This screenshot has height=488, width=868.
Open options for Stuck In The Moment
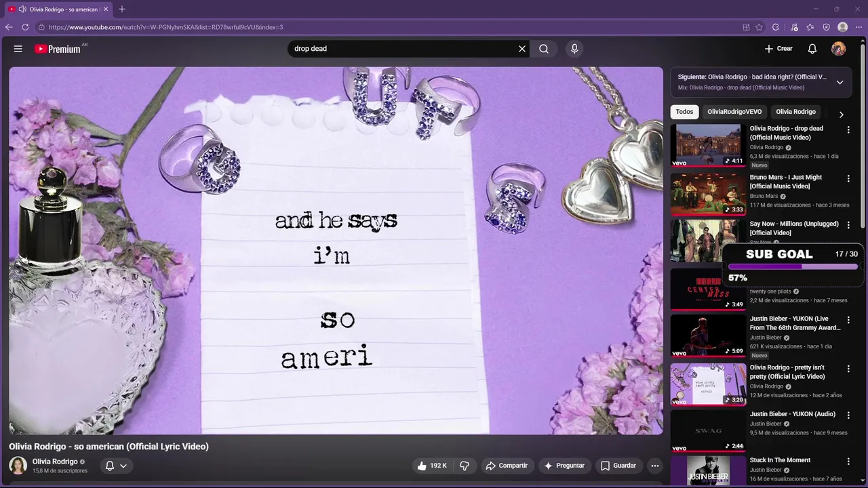click(x=848, y=461)
